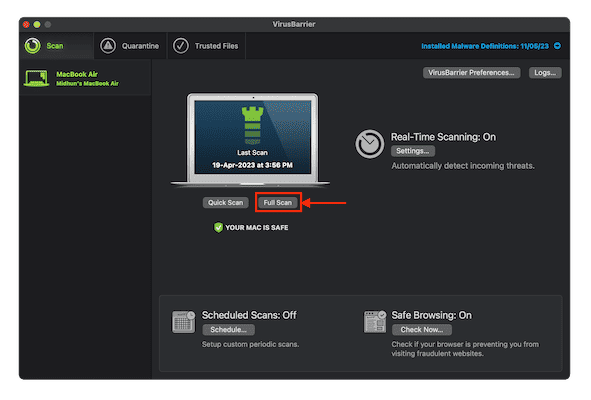
Task: Click the Real-Time Scanning clock icon
Action: pos(369,144)
